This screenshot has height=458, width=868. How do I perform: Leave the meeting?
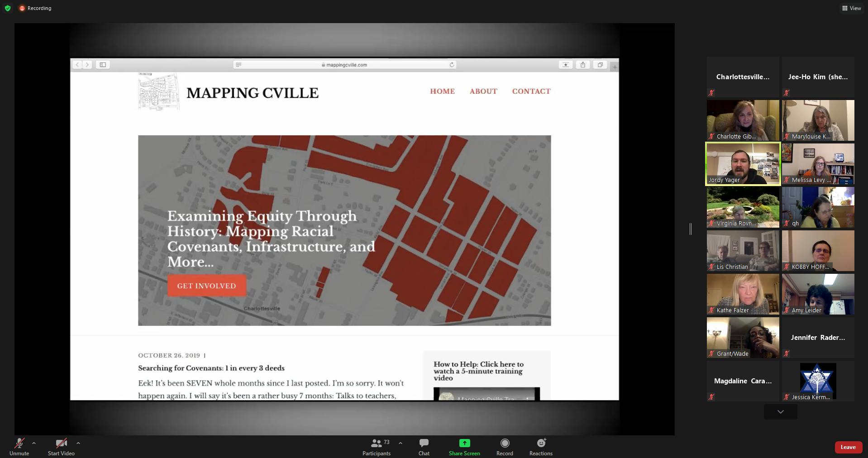tap(848, 447)
